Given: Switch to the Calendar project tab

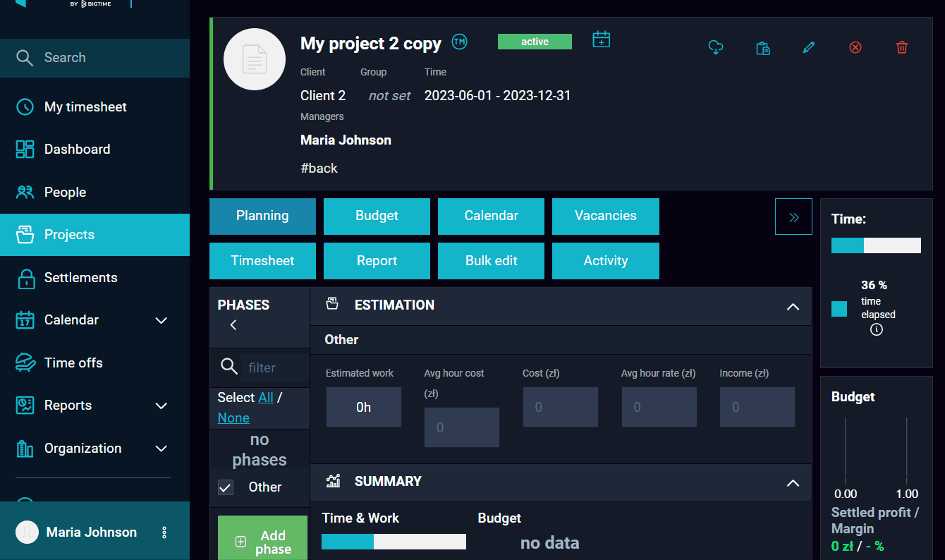Looking at the screenshot, I should [x=491, y=217].
